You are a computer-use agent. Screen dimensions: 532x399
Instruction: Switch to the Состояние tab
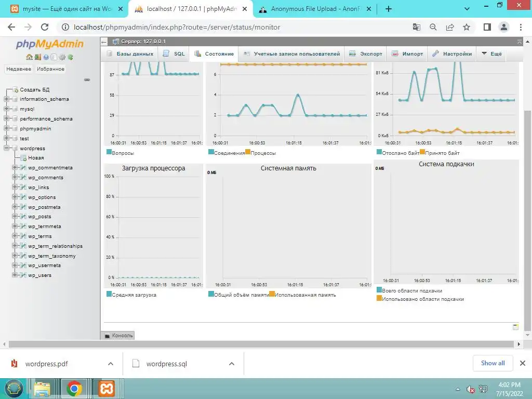click(214, 54)
